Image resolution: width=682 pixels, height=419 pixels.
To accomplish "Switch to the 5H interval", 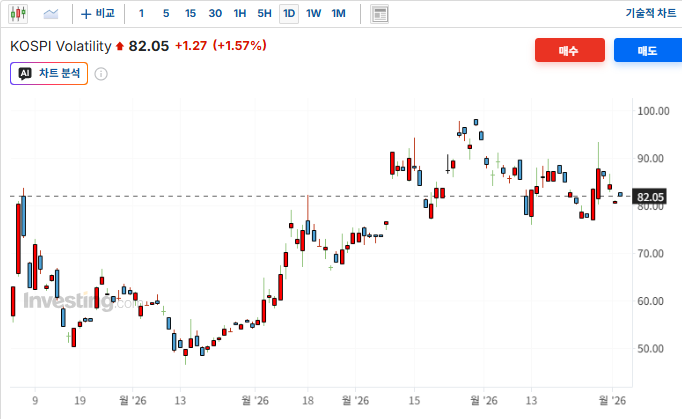I will click(264, 13).
